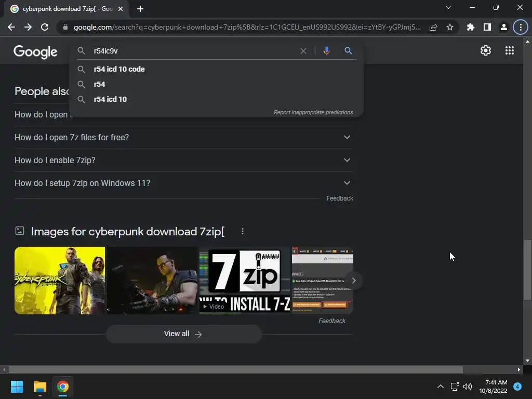Share this page from address bar
This screenshot has width=532, height=399.
pyautogui.click(x=433, y=27)
